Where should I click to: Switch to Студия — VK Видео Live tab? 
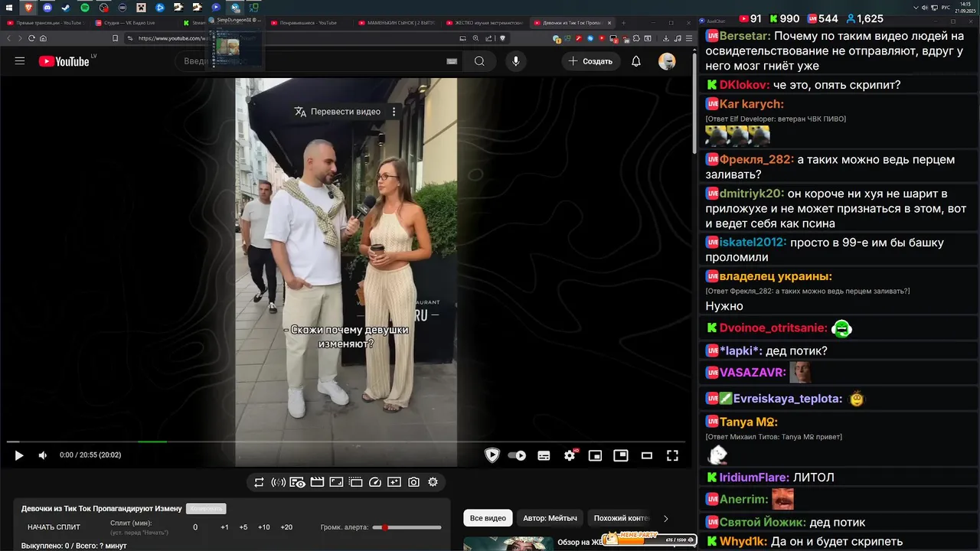pos(130,23)
